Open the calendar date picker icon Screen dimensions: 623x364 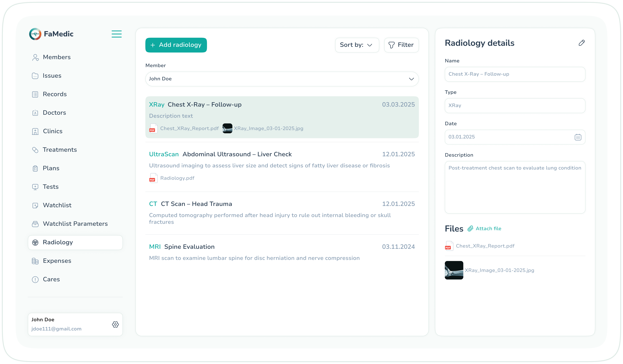coord(578,137)
